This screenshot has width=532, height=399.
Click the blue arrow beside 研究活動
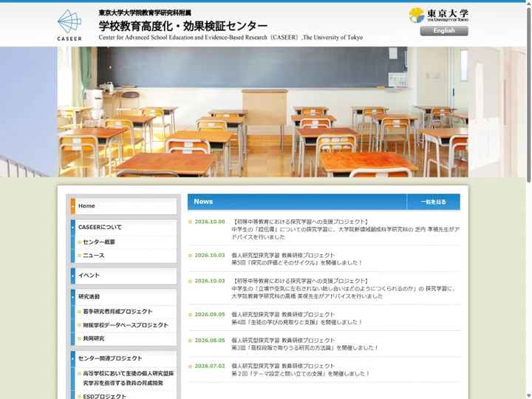point(73,297)
